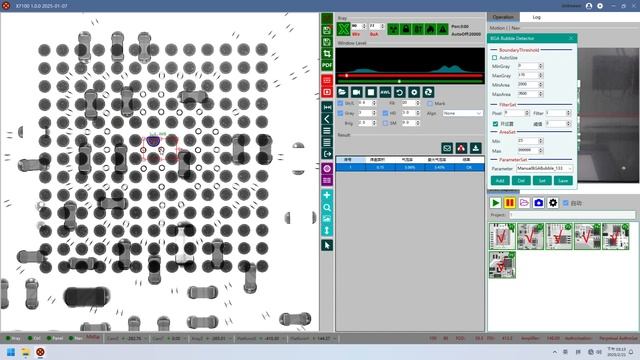Click the refresh sync icon below histogram
This screenshot has width=640, height=360.
point(428,92)
